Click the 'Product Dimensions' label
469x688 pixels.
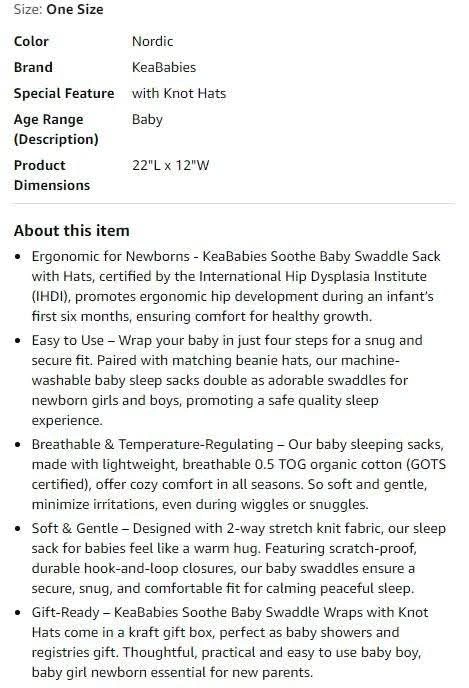pos(52,175)
